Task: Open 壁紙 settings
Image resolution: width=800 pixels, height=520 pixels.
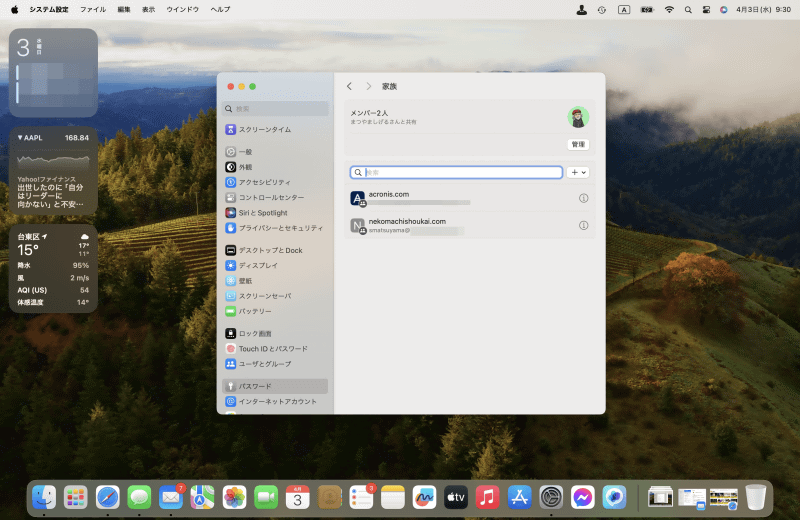Action: [x=275, y=281]
